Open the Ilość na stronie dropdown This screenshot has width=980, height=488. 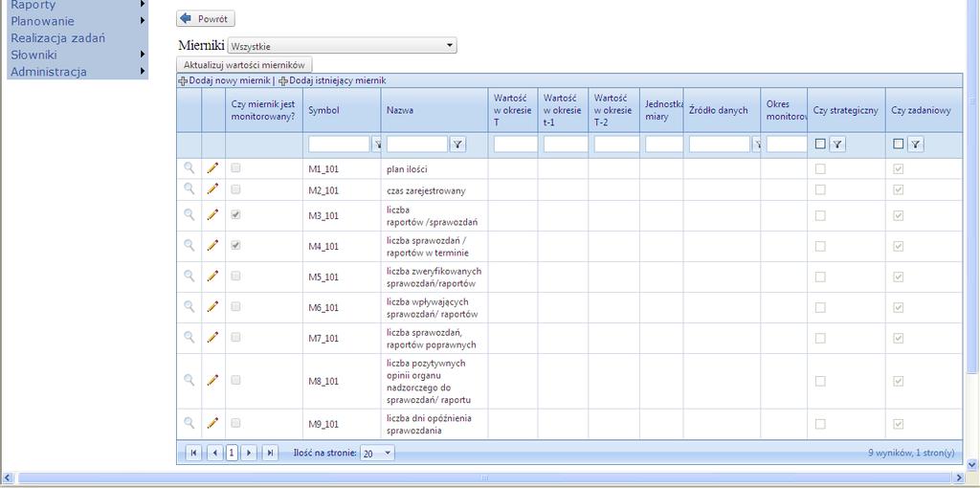377,453
